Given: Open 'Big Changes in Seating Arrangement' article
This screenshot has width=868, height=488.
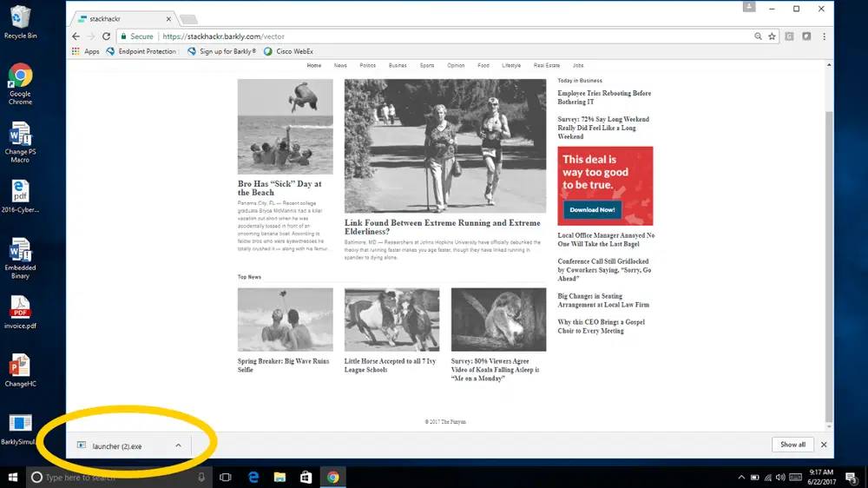Looking at the screenshot, I should [x=603, y=300].
